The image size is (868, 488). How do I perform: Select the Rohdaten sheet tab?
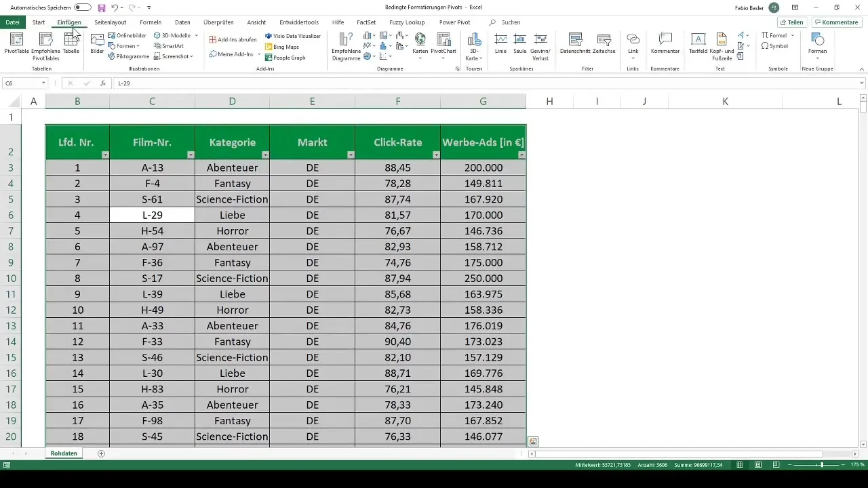64,453
